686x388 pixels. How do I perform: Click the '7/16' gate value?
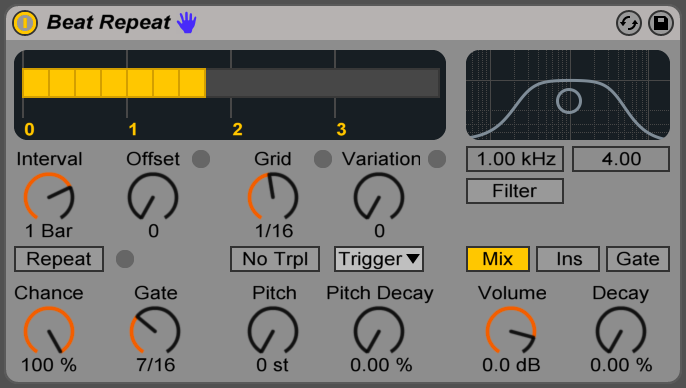[x=155, y=365]
